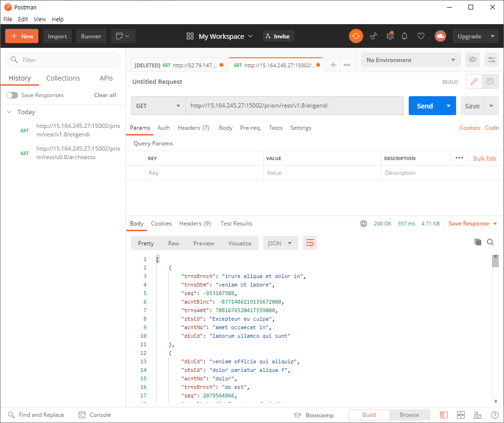Open notifications bell icon
The width and height of the screenshot is (504, 423).
pyautogui.click(x=404, y=36)
